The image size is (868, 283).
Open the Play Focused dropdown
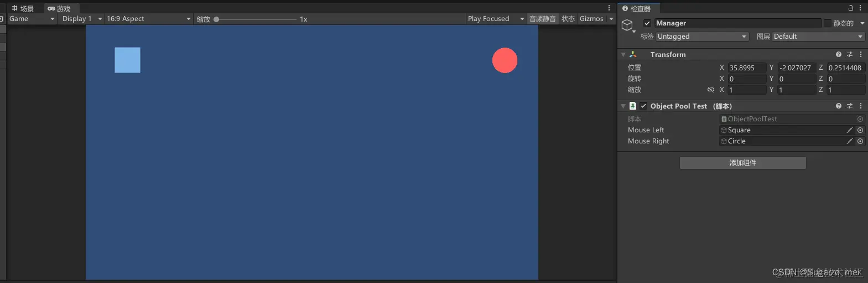click(x=496, y=19)
